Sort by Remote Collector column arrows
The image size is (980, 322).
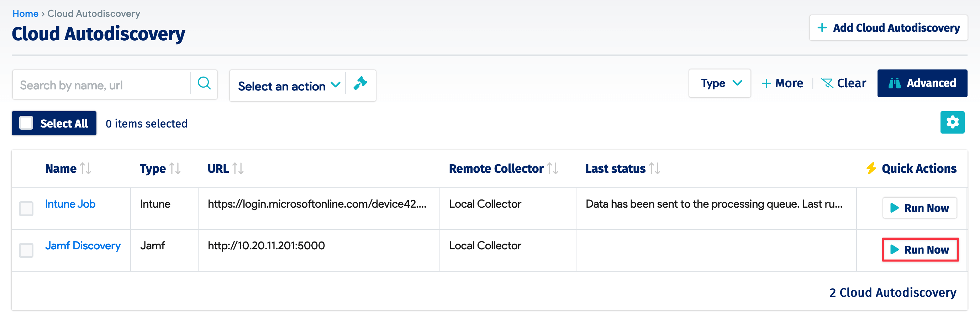552,168
